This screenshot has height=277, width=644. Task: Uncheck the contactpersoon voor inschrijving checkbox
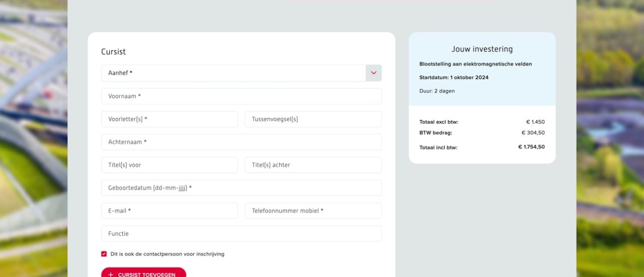click(x=104, y=254)
